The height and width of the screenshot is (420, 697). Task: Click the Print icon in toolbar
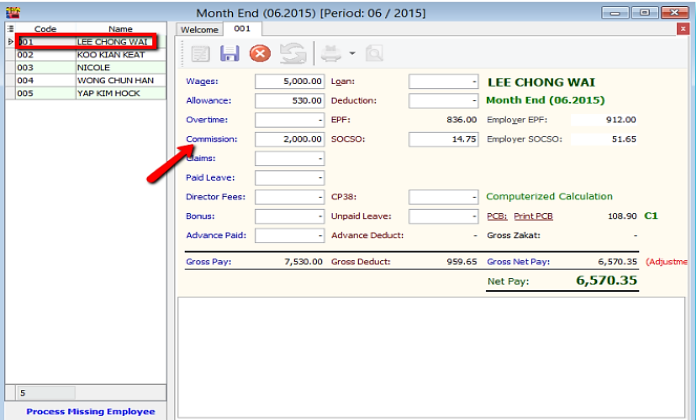(329, 55)
